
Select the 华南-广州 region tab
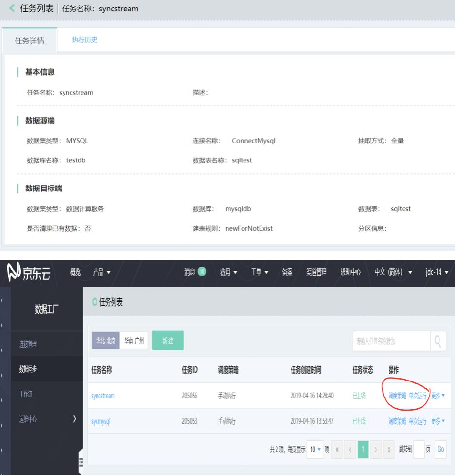click(134, 340)
